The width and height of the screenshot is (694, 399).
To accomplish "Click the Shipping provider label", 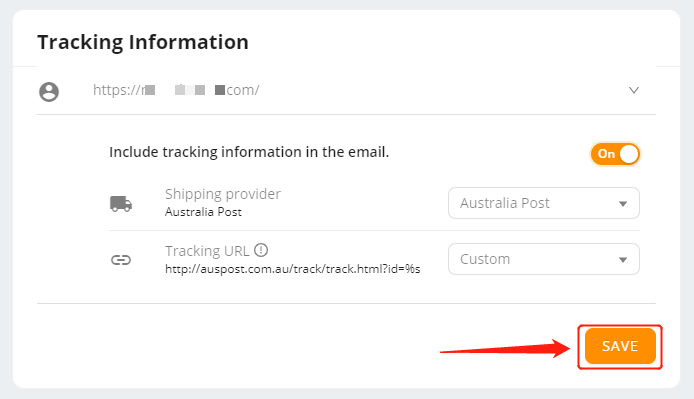I will 223,194.
